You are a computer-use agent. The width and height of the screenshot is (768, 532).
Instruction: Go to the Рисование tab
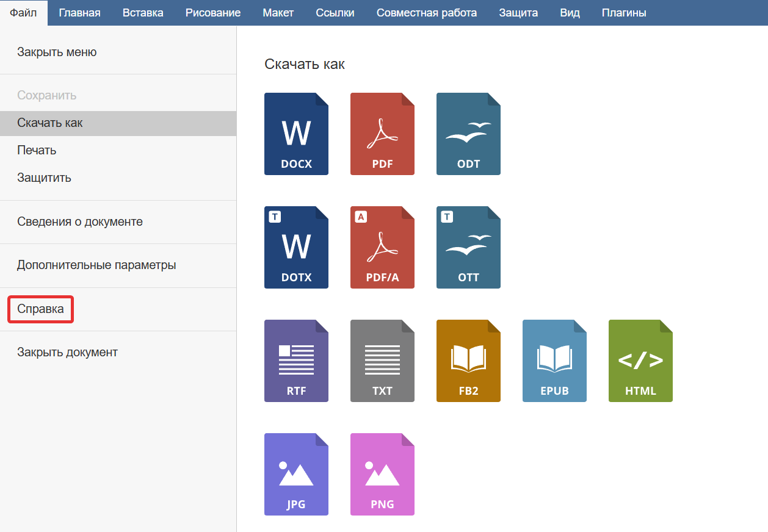point(213,13)
